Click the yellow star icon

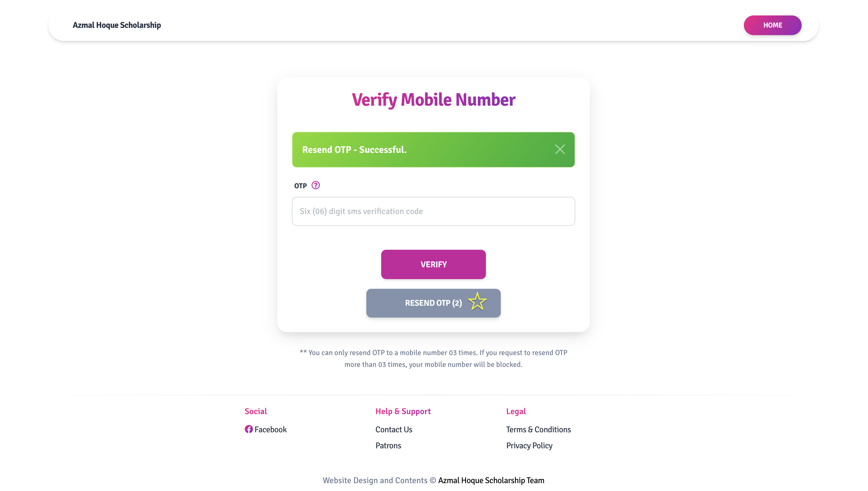tap(477, 302)
